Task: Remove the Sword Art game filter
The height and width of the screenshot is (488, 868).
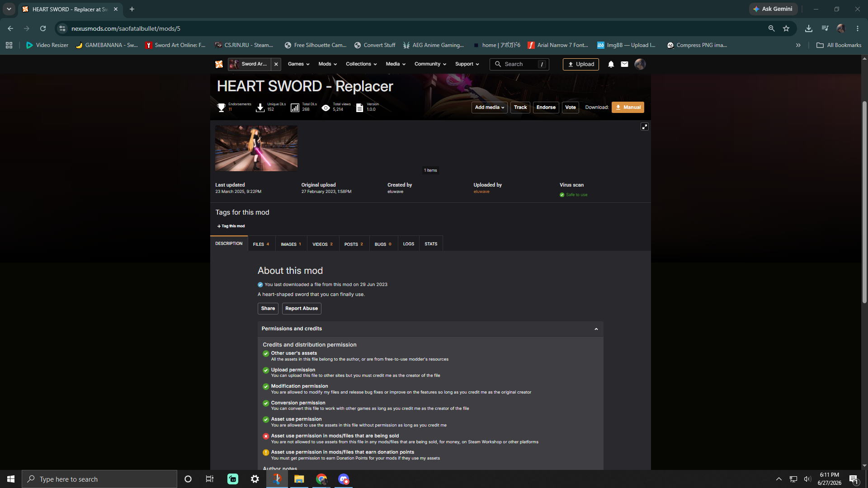Action: click(x=276, y=64)
